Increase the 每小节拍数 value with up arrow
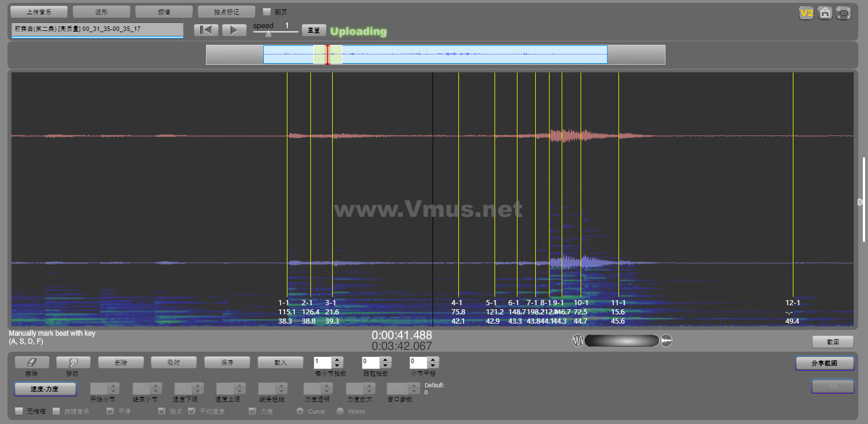The width and height of the screenshot is (868, 424). [x=337, y=360]
